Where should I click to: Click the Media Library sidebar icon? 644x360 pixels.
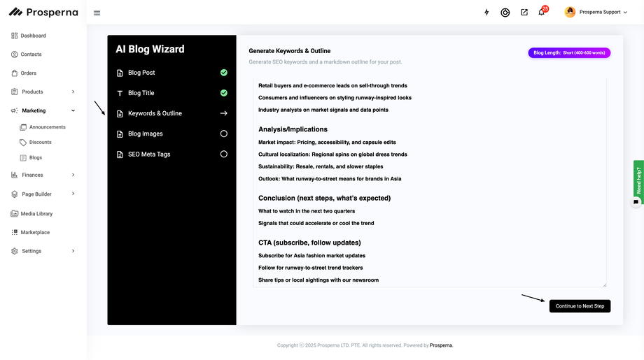tap(15, 214)
